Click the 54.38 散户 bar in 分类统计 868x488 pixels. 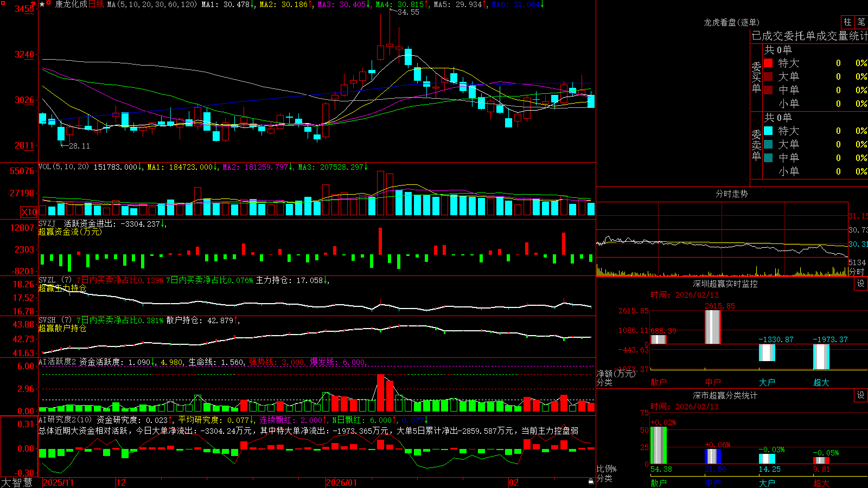pos(659,445)
